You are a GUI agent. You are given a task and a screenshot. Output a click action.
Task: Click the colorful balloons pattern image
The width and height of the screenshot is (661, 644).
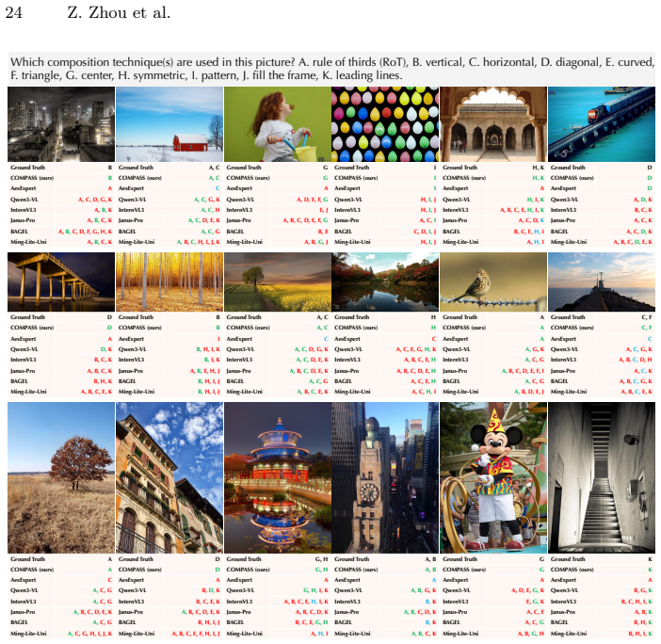[385, 124]
